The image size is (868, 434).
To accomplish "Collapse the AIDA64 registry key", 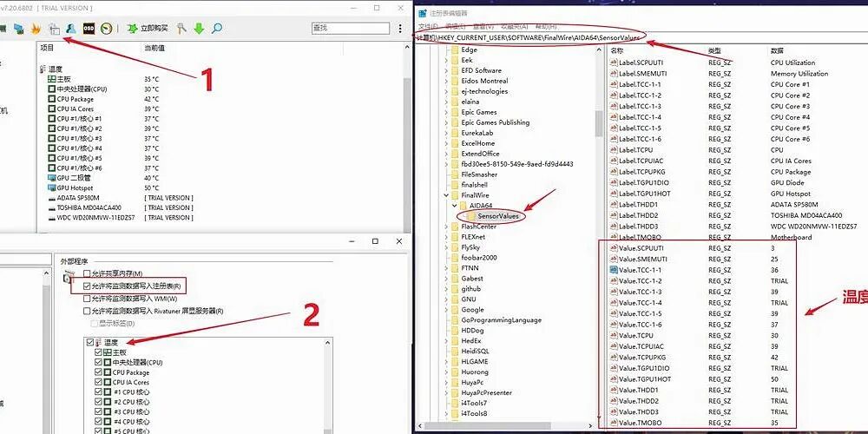I will coord(455,206).
